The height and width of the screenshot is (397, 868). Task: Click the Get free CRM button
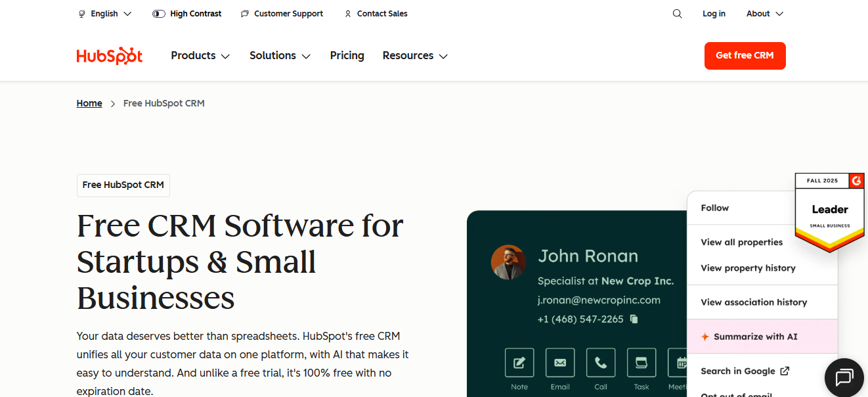(x=745, y=56)
